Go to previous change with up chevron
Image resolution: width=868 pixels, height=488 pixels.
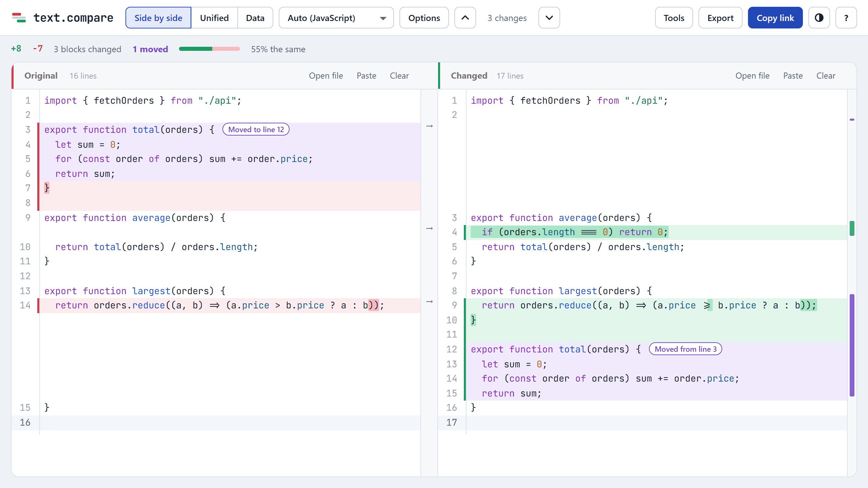click(x=465, y=18)
